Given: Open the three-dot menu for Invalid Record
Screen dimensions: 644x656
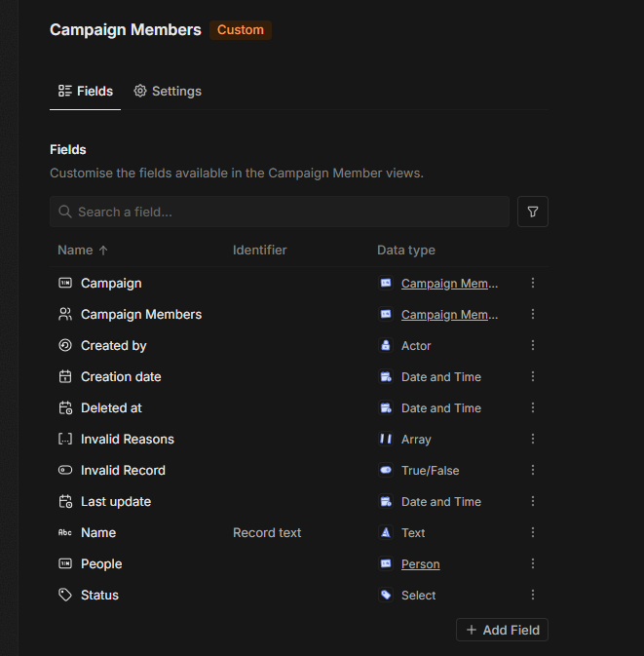Looking at the screenshot, I should [533, 471].
